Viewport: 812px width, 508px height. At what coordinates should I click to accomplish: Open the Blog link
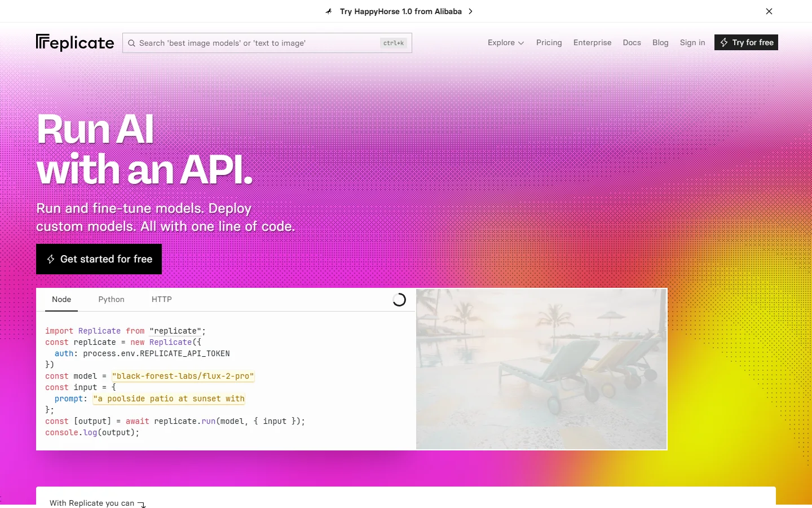[x=660, y=42]
